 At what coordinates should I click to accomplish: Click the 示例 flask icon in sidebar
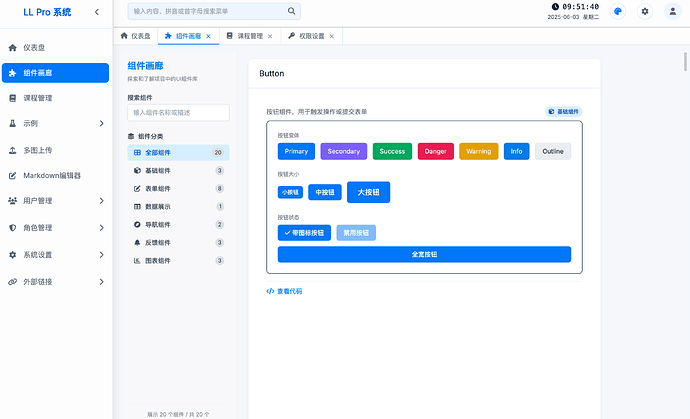point(13,124)
